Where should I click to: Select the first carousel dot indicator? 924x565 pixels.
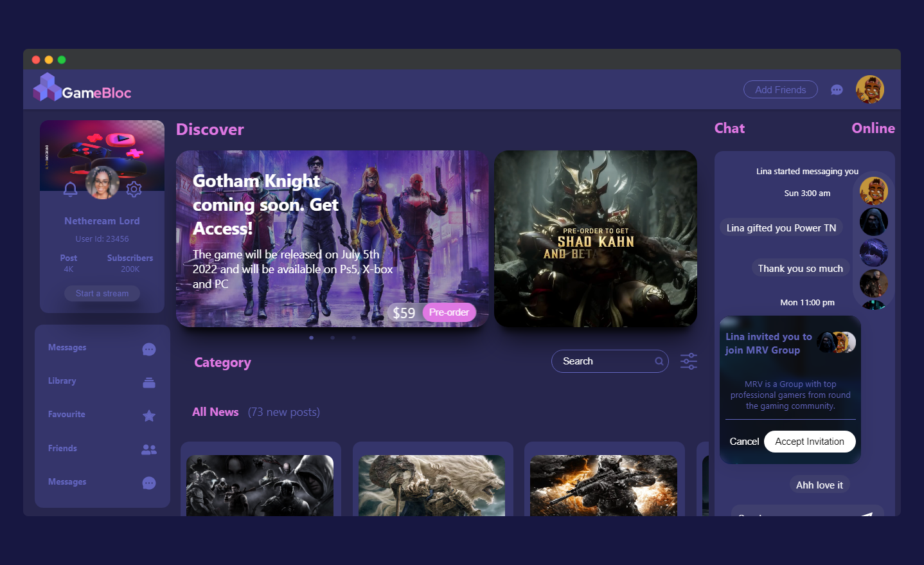tap(312, 337)
